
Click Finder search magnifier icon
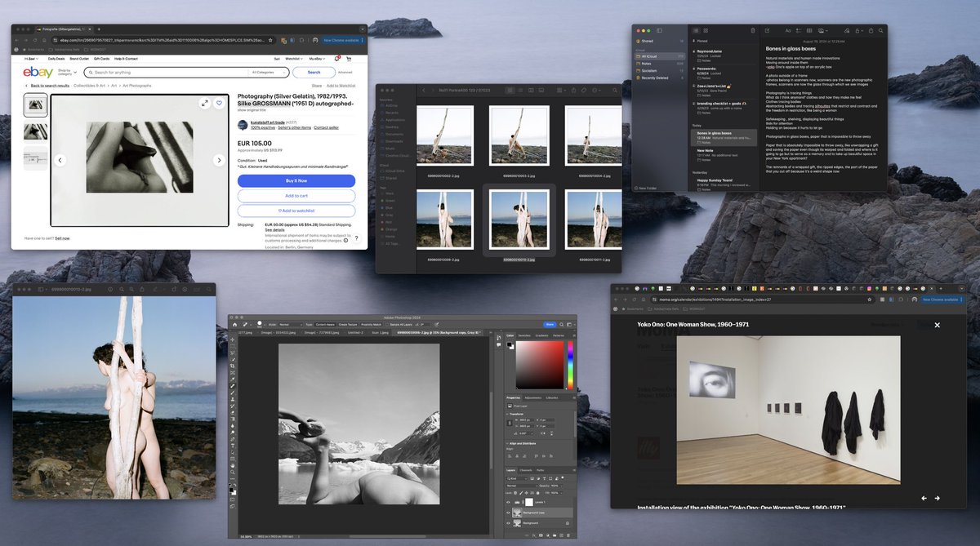[x=615, y=90]
